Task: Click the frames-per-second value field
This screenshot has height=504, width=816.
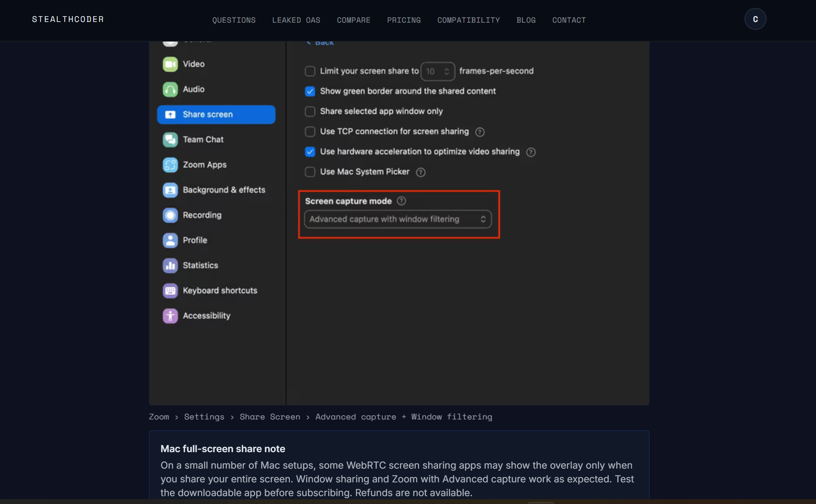Action: [x=438, y=71]
